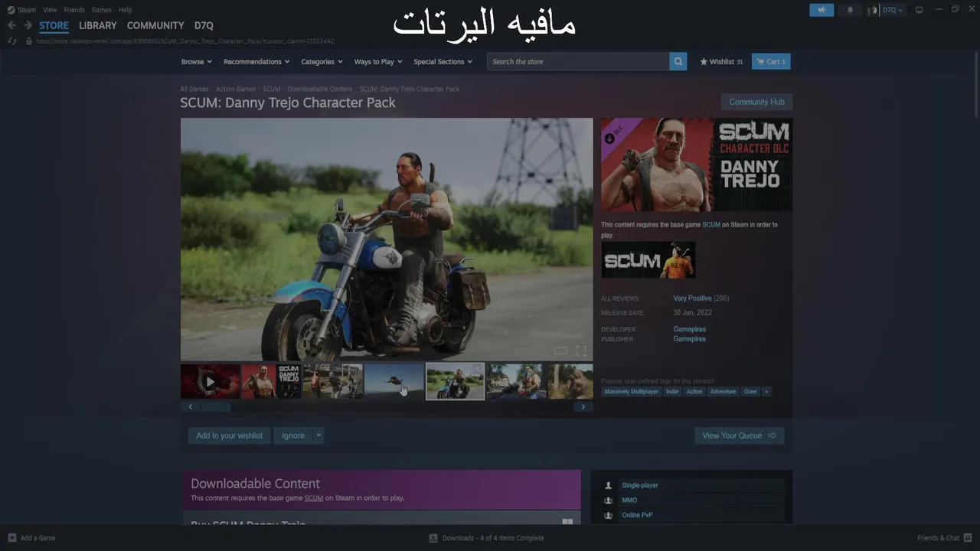Click Add to your wishlist

click(x=229, y=435)
